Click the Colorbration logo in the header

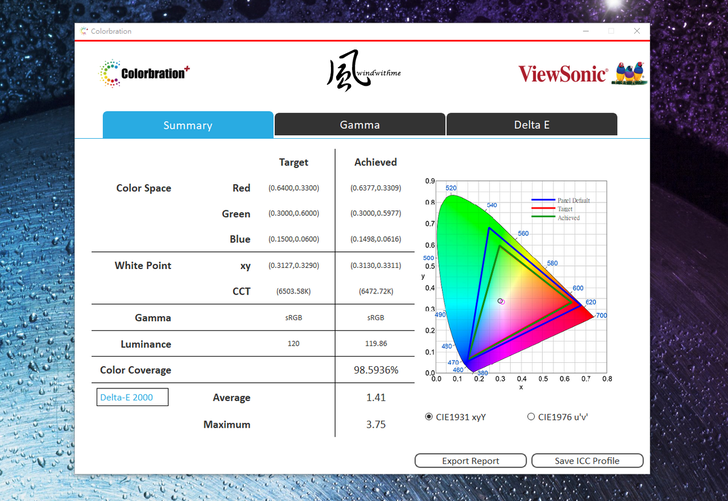click(x=144, y=73)
